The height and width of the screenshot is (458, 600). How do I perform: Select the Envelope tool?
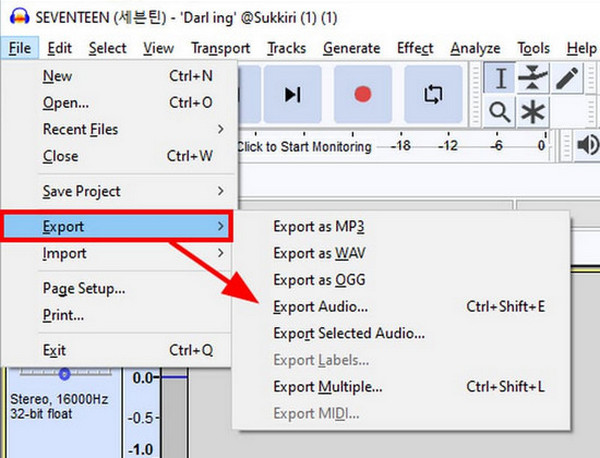(536, 78)
